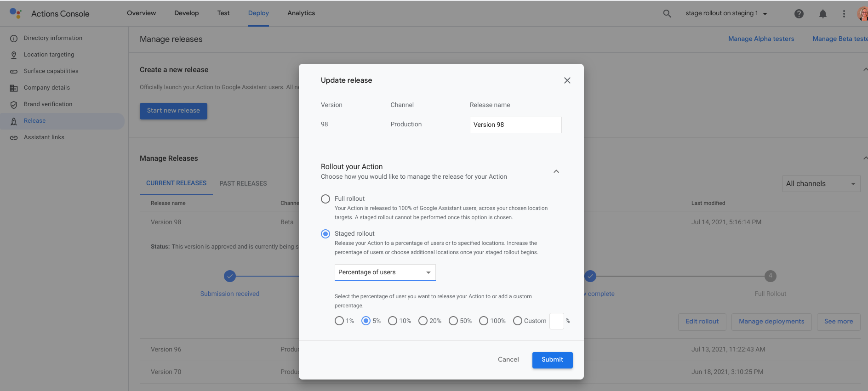This screenshot has width=868, height=391.
Task: Switch to the Analytics tab
Action: [x=301, y=13]
